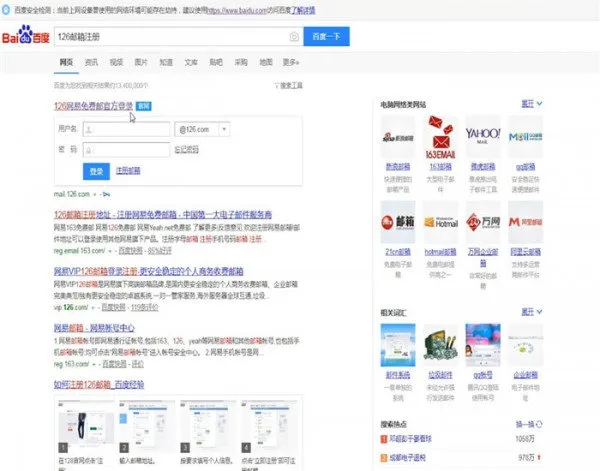600x471 pixels.
Task: Switch to the 网页 tab
Action: (x=66, y=62)
